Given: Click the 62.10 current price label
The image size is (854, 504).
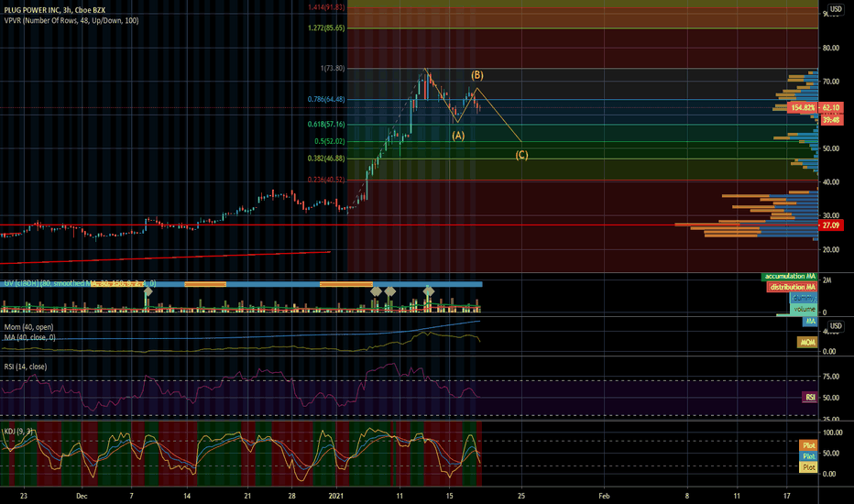Looking at the screenshot, I should pyautogui.click(x=831, y=108).
